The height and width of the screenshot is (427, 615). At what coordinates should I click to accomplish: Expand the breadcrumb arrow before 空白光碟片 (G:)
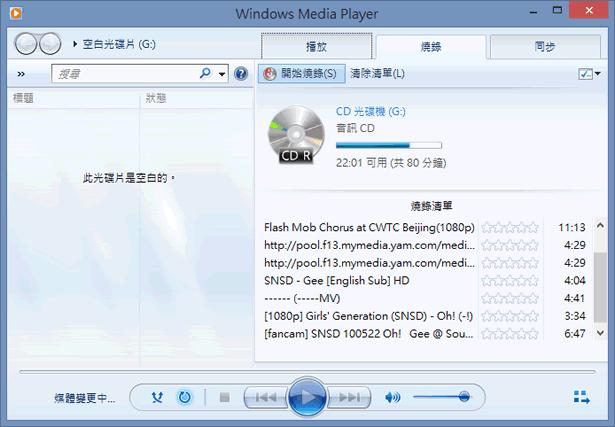click(x=75, y=44)
